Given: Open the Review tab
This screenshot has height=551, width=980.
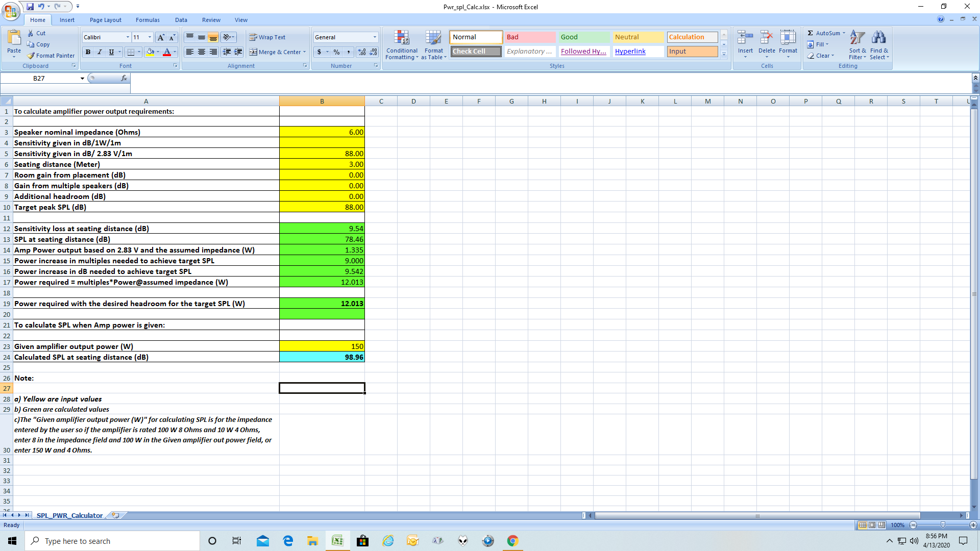Looking at the screenshot, I should click(211, 20).
